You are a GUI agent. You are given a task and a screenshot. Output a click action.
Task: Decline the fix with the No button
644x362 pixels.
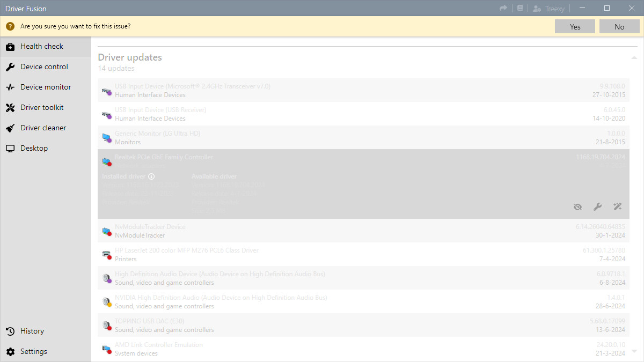(x=619, y=26)
